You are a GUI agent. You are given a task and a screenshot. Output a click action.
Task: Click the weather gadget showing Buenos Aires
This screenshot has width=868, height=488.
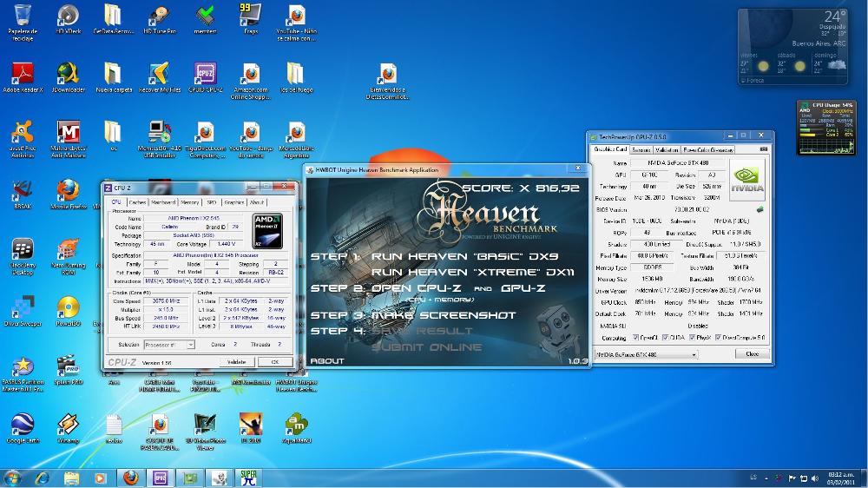(x=792, y=47)
